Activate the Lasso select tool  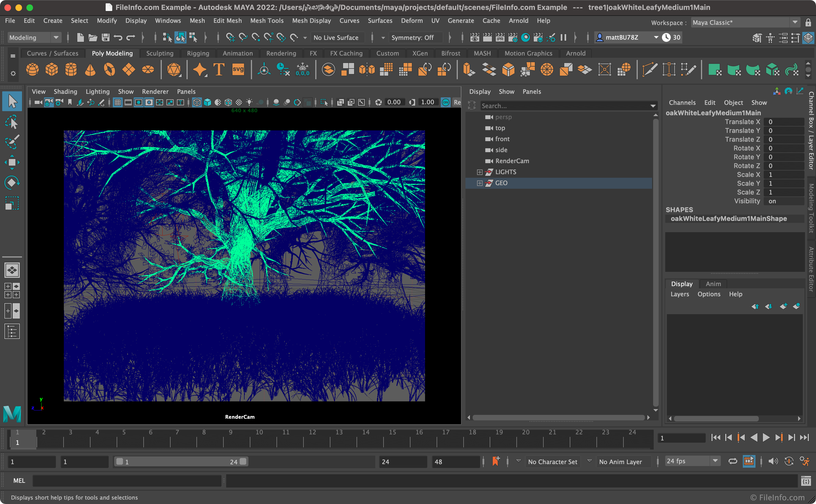(x=12, y=122)
